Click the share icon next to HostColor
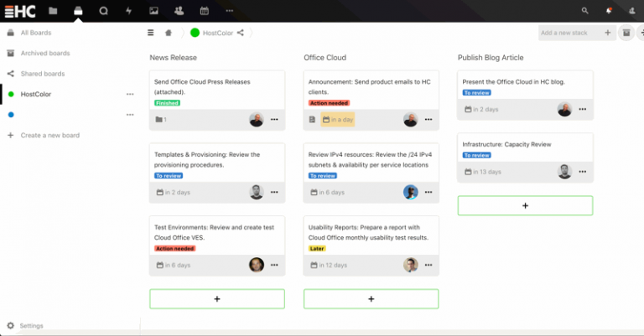The image size is (644, 336). (241, 33)
